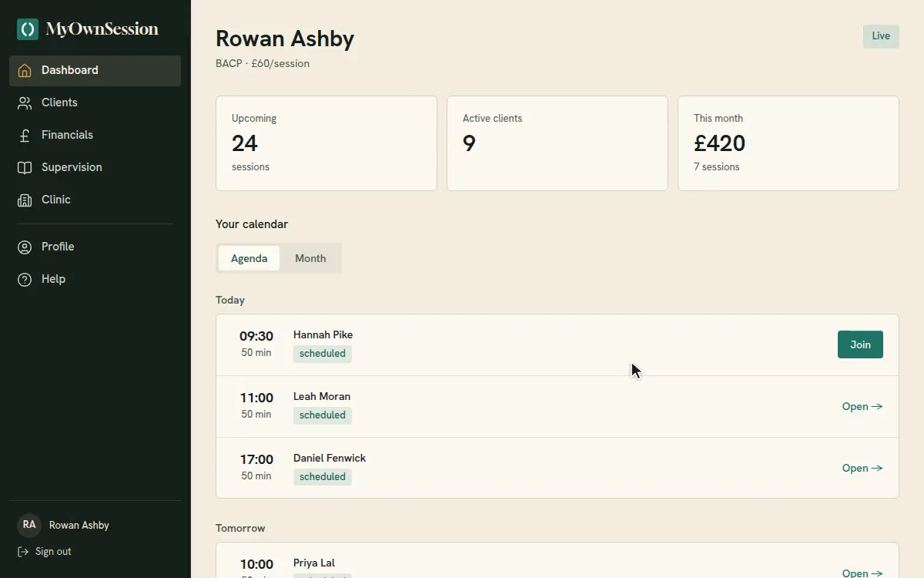Click scheduled badge under Daniel Fenwick
The height and width of the screenshot is (578, 924).
click(x=323, y=477)
